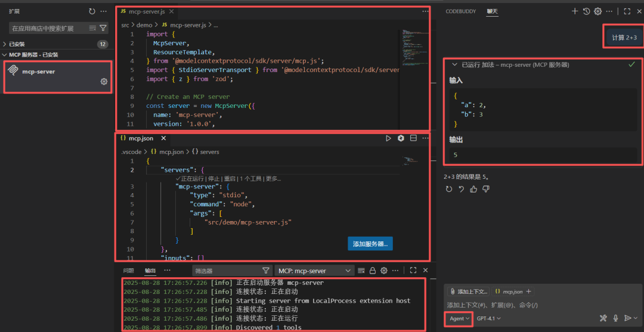Switch to the 聊天 tab
The height and width of the screenshot is (332, 644).
point(492,11)
